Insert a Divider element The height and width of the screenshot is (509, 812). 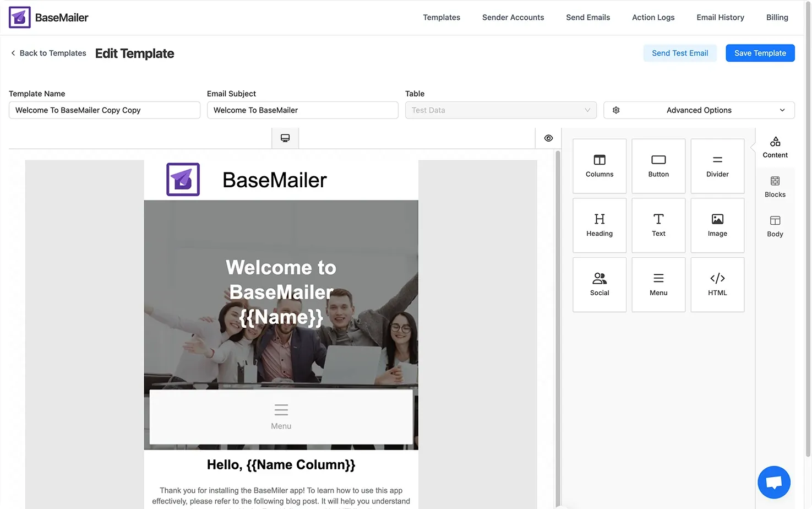coord(717,166)
